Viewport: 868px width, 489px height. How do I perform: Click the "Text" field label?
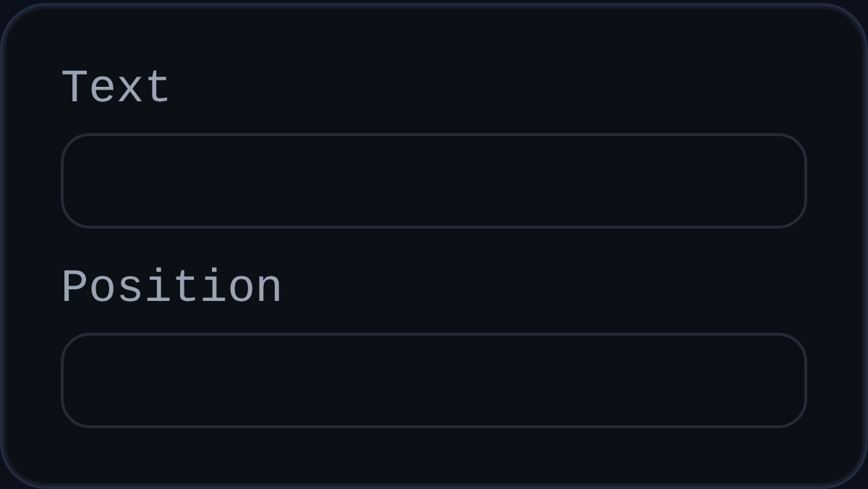point(116,88)
